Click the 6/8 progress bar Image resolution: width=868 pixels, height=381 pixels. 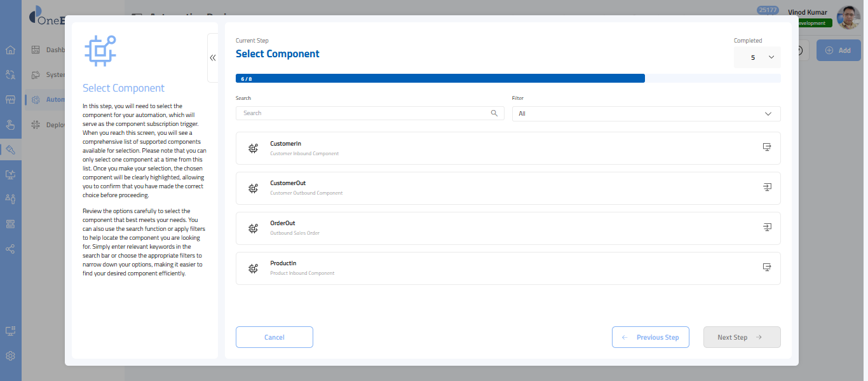tap(440, 78)
